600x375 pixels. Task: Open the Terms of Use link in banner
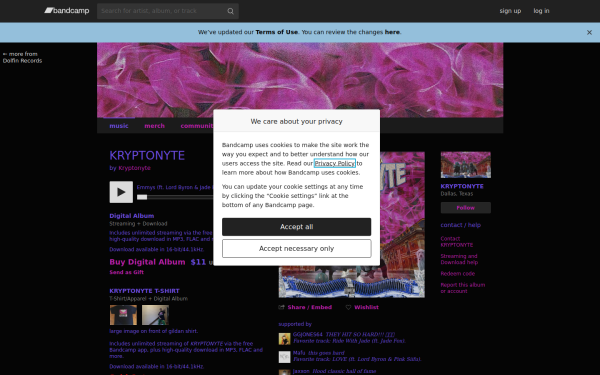[276, 32]
